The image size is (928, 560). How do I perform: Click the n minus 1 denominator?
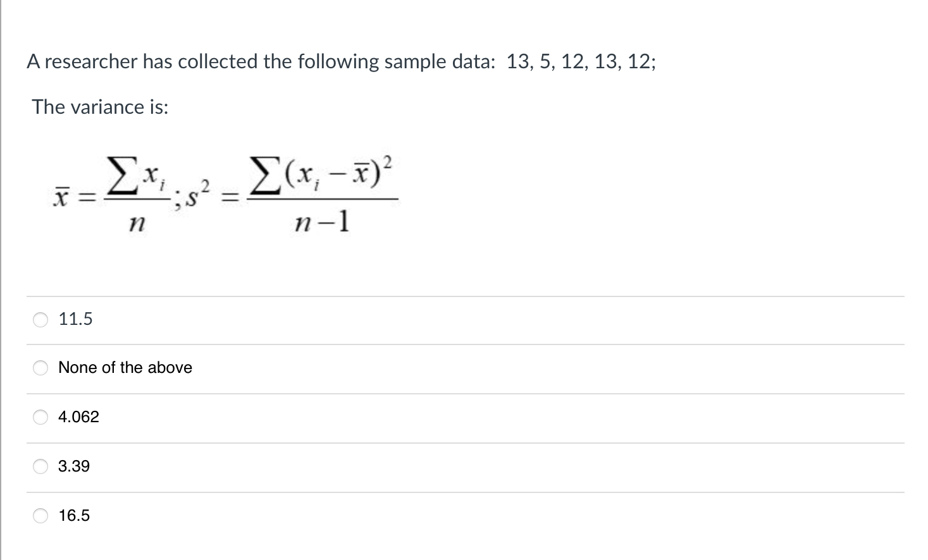click(x=321, y=221)
